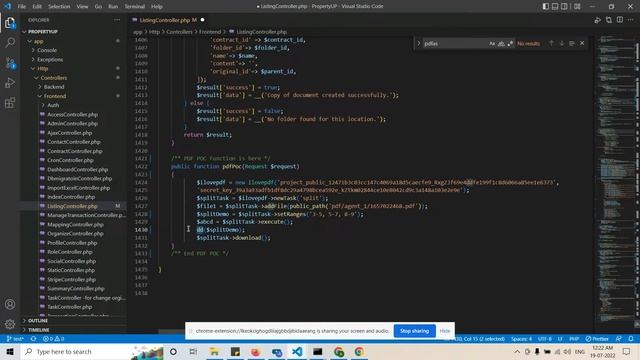This screenshot has width=640, height=360.
Task: Open ContractController.php file
Action: pos(75,151)
